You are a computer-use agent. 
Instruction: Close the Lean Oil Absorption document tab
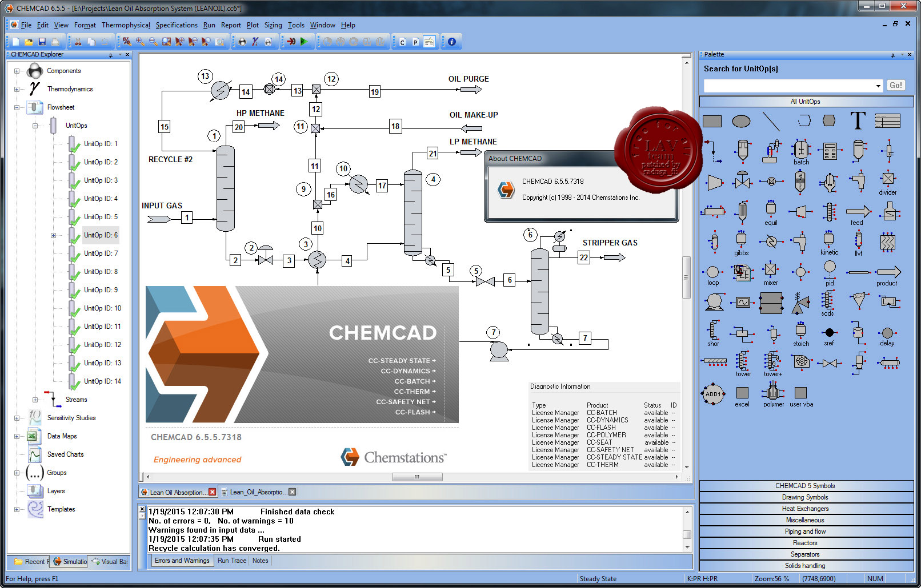tap(213, 492)
